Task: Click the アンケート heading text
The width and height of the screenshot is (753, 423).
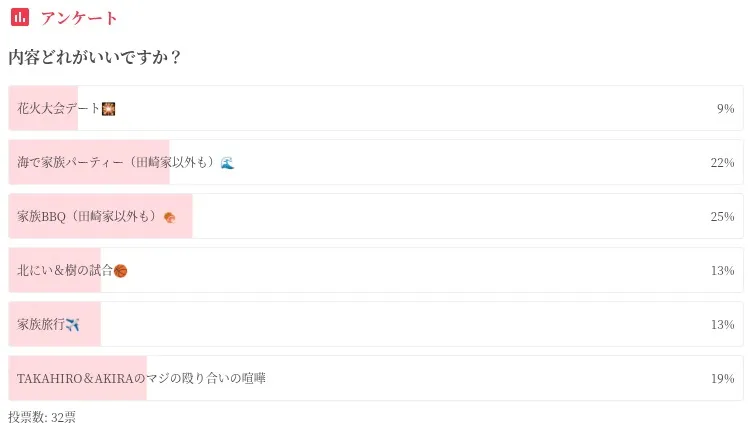Action: click(x=79, y=18)
